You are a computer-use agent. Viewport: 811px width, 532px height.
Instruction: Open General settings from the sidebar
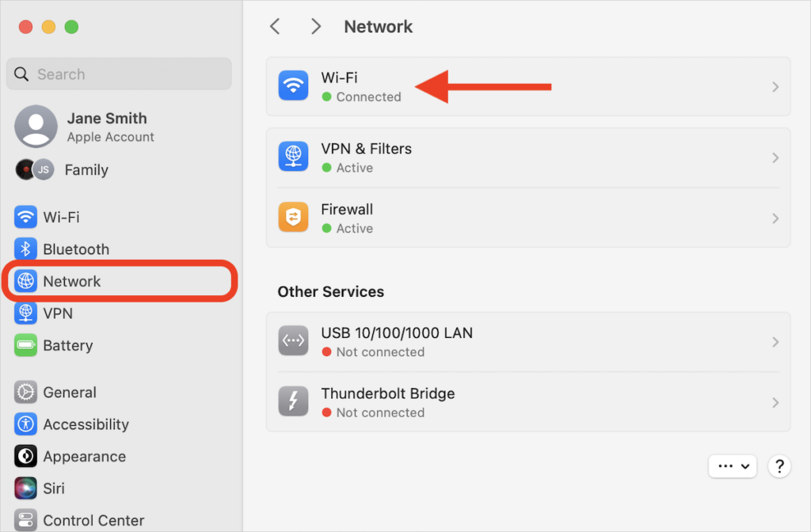tap(25, 392)
